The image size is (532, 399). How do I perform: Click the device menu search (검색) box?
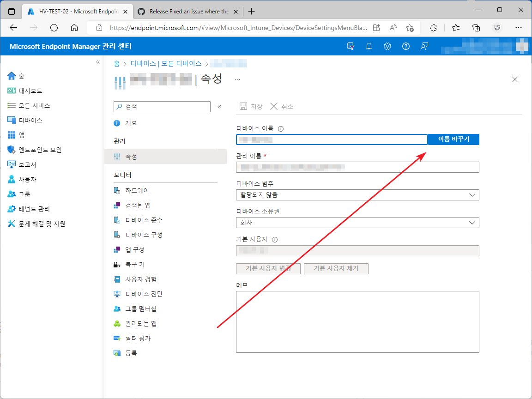pos(162,107)
